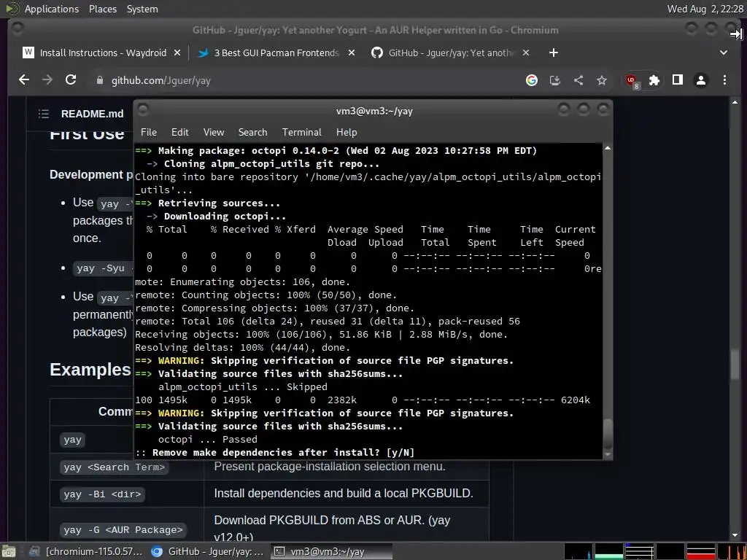Go forward in Chromium history

[47, 80]
